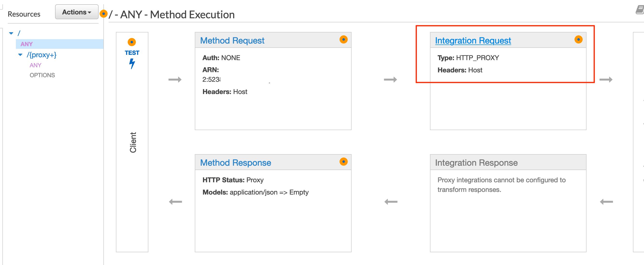Viewport: 644px width, 265px height.
Task: Collapse the root "/" resource tree
Action: [11, 33]
